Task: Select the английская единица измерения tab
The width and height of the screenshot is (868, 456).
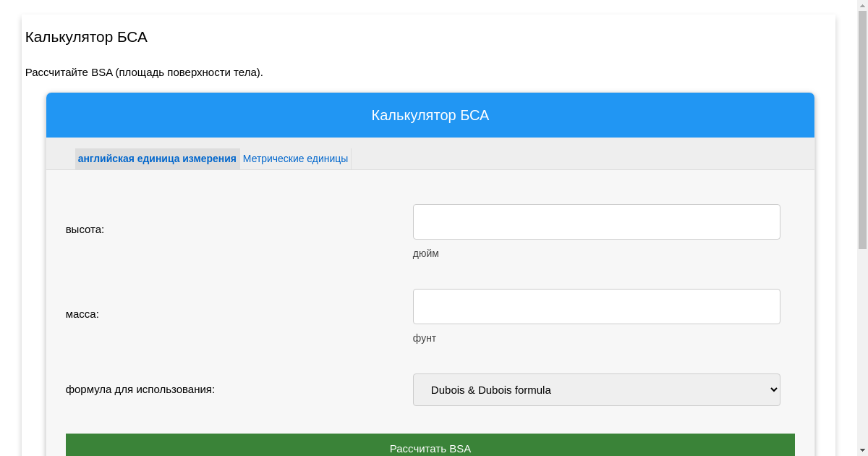Action: click(x=157, y=159)
